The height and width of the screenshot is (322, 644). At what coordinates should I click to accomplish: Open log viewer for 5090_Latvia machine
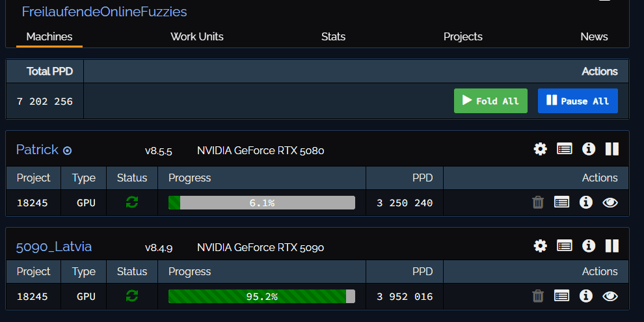pos(564,246)
